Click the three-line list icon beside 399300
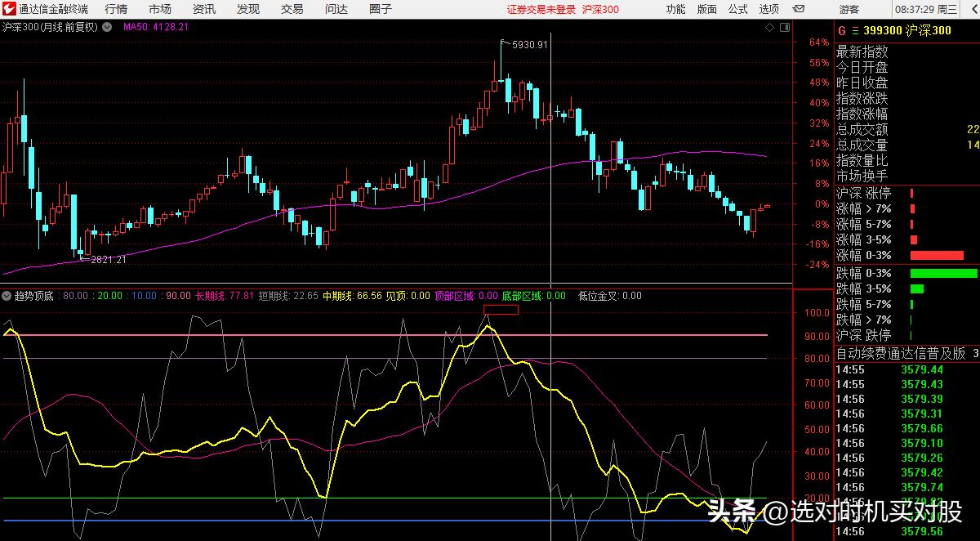980x541 pixels. (x=854, y=31)
